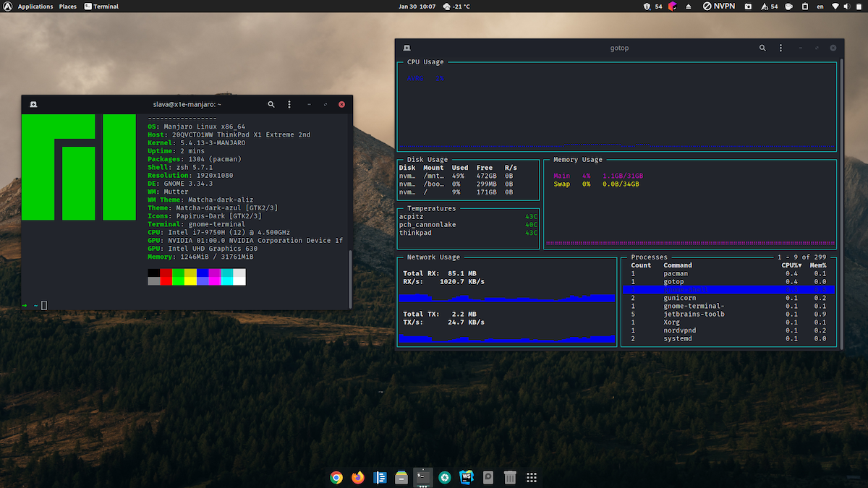Open the Places menu

pyautogui.click(x=68, y=7)
